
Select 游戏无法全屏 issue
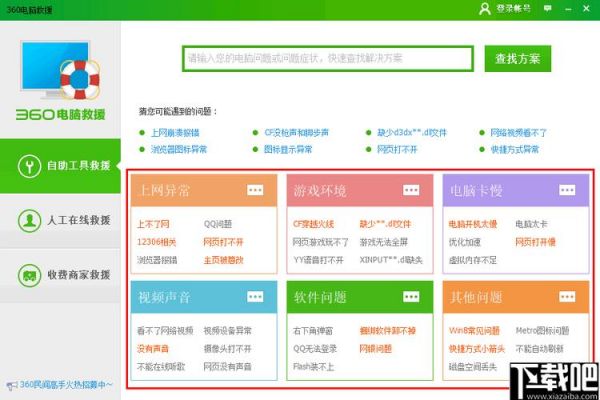coord(383,242)
